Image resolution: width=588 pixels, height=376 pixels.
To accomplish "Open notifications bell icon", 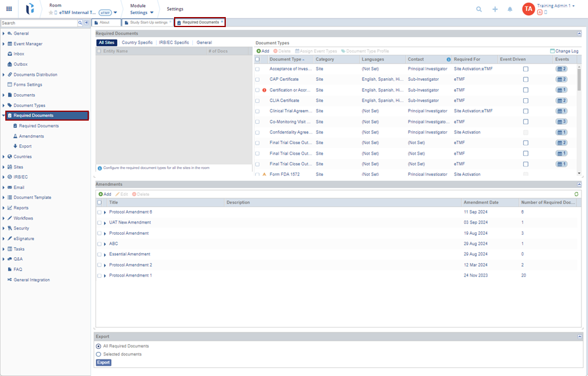I will pyautogui.click(x=510, y=9).
